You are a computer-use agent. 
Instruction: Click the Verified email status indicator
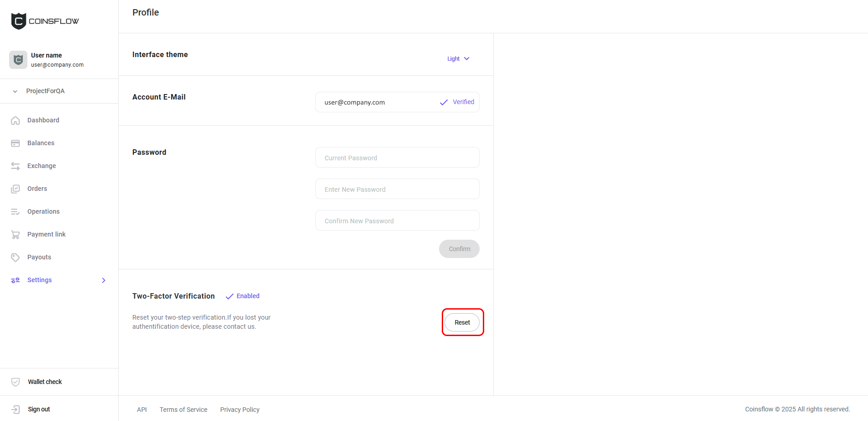456,102
